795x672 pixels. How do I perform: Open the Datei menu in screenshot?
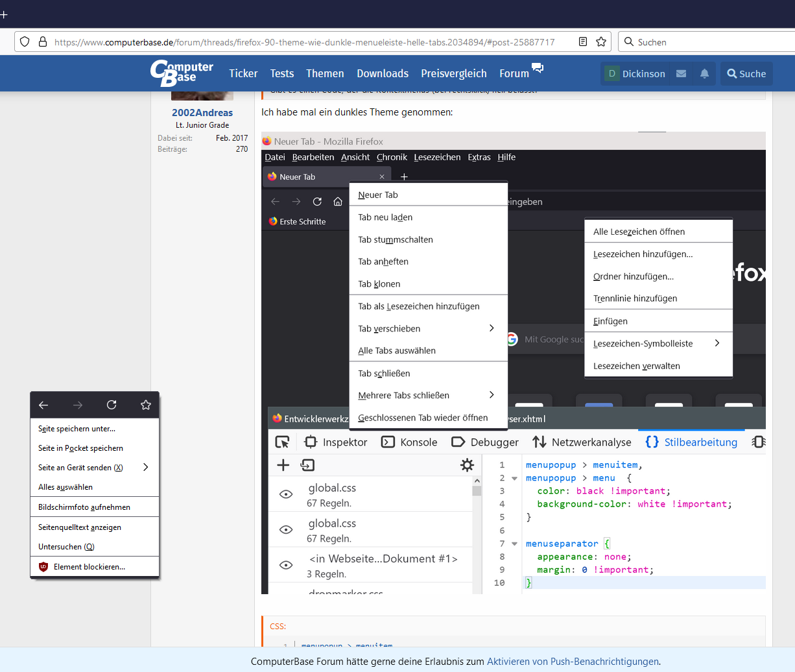(x=275, y=157)
